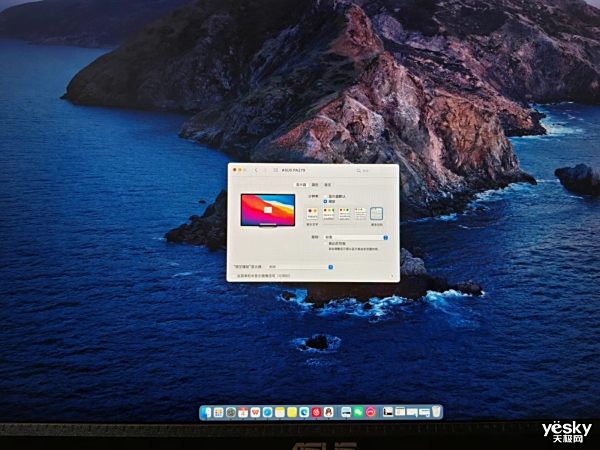600x450 pixels.
Task: Switch to the Display tab
Action: [301, 185]
